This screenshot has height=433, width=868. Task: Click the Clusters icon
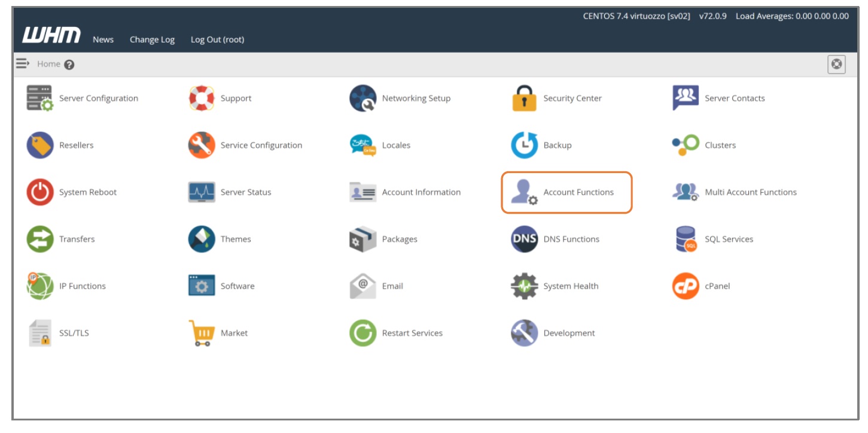pyautogui.click(x=686, y=145)
